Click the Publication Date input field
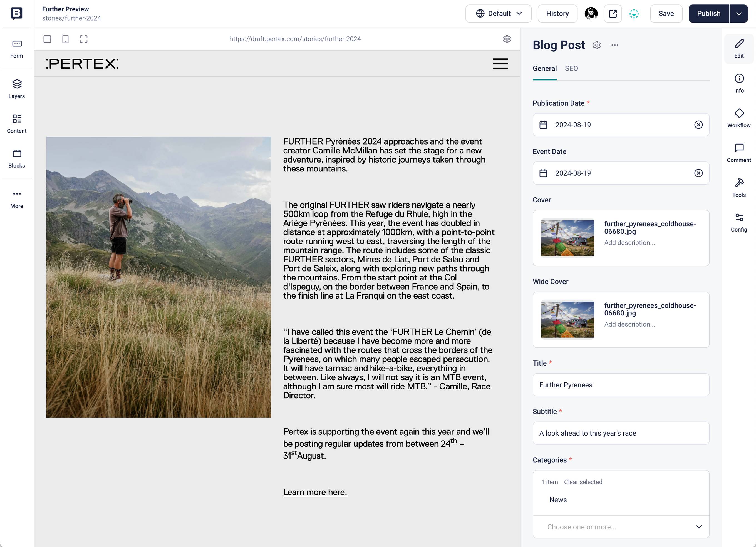Viewport: 756px width, 547px height. (621, 125)
